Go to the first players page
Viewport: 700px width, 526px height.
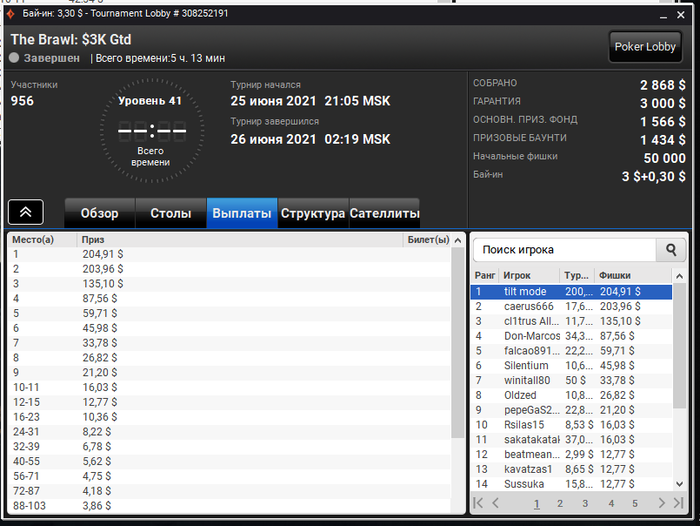coord(478,503)
